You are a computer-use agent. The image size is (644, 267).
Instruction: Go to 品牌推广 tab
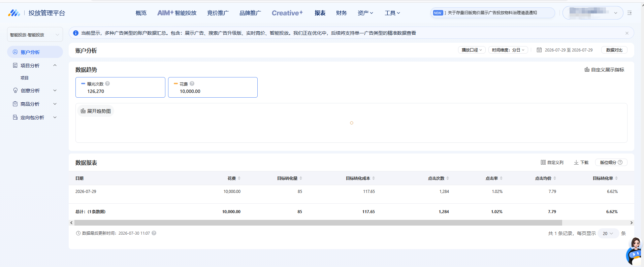pos(250,13)
